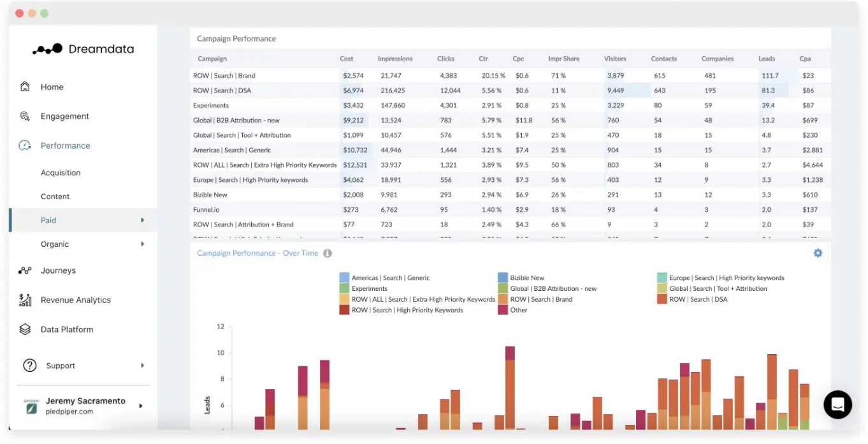The height and width of the screenshot is (444, 868).
Task: Expand the Jeremy Sacramento account menu
Action: [141, 406]
